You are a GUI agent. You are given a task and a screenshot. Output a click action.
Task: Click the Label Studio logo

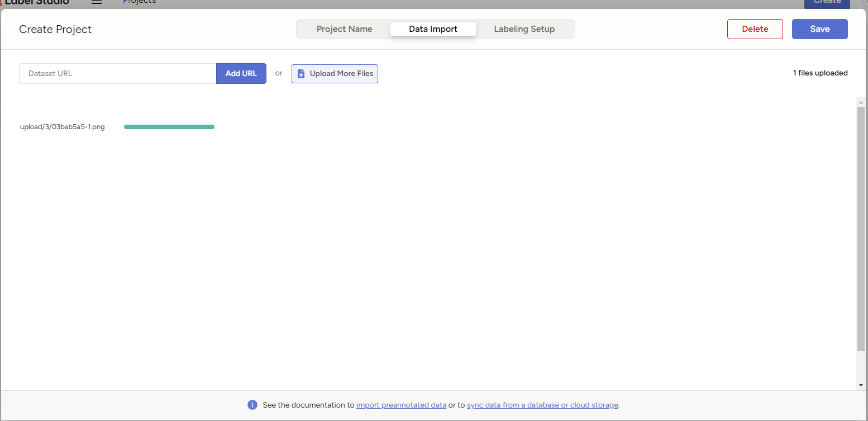(36, 2)
